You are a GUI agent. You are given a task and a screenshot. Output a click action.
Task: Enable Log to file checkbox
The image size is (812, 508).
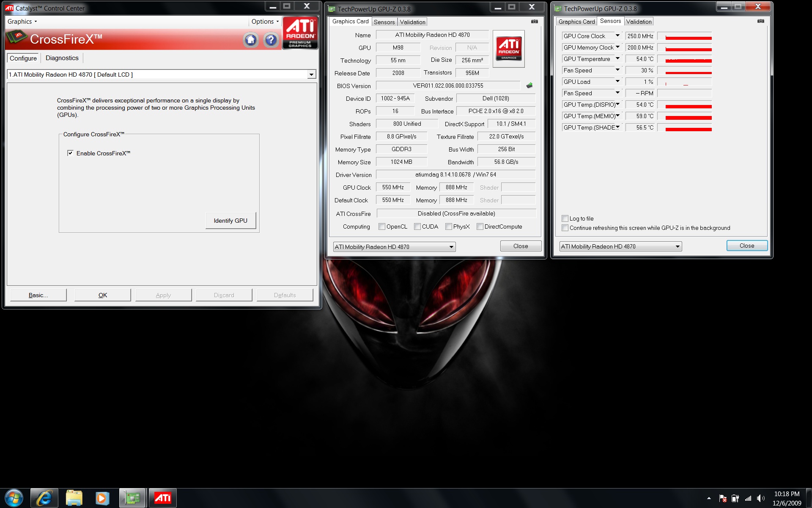point(565,218)
